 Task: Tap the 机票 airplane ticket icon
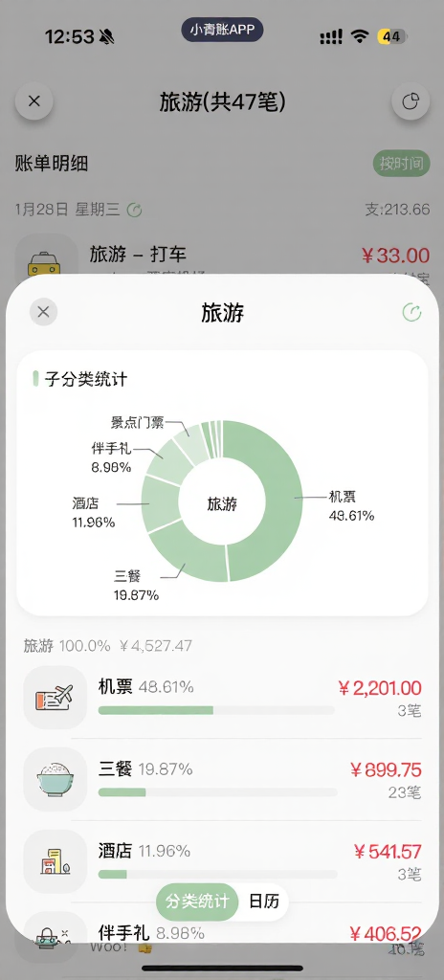tap(55, 697)
